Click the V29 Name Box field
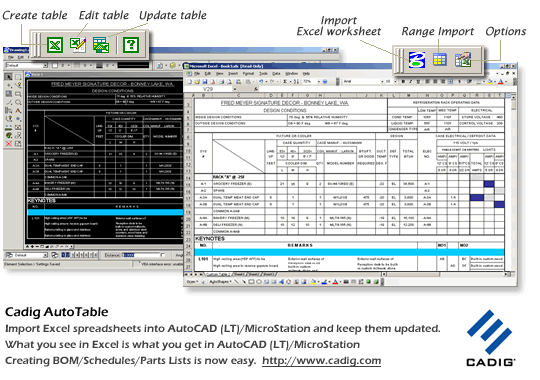The height and width of the screenshot is (380, 540). pos(208,89)
